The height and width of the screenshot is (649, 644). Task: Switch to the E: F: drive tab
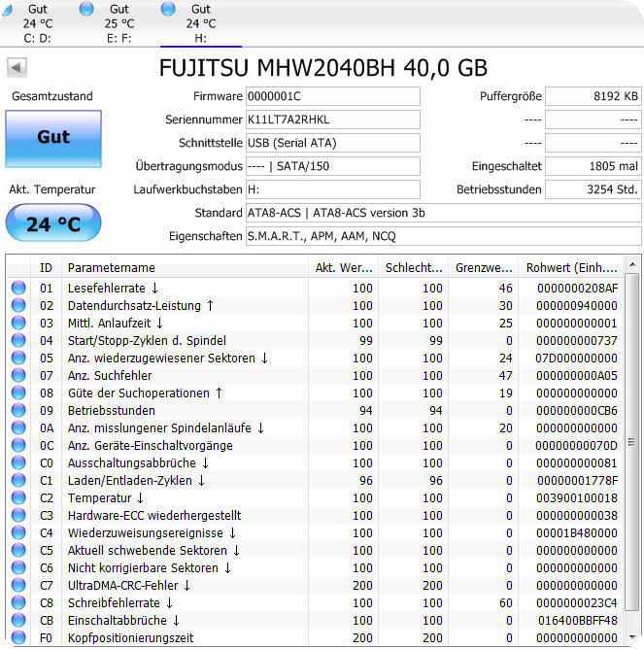pos(119,23)
